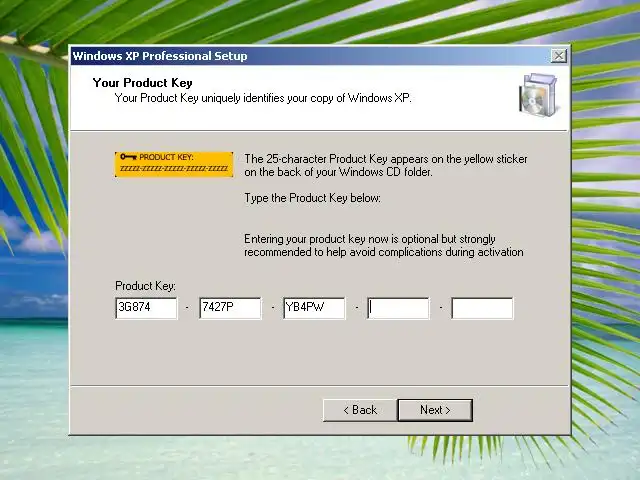Click the empty fourth product key field

[x=398, y=308]
